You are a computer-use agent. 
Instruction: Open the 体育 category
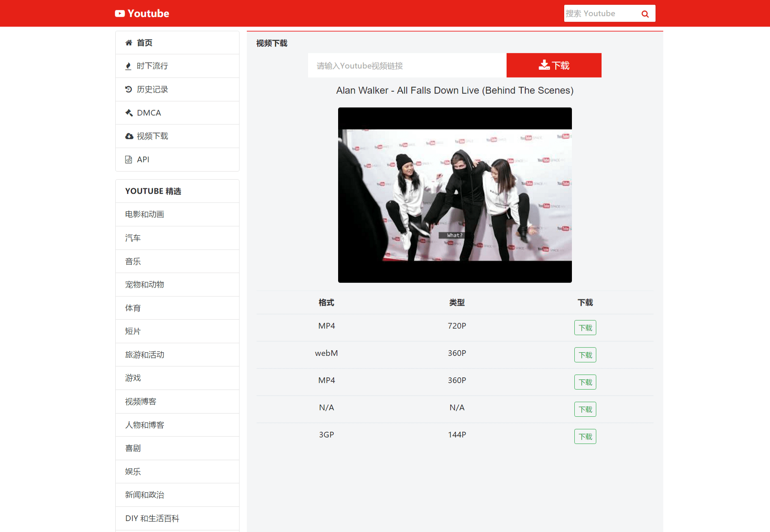[177, 308]
